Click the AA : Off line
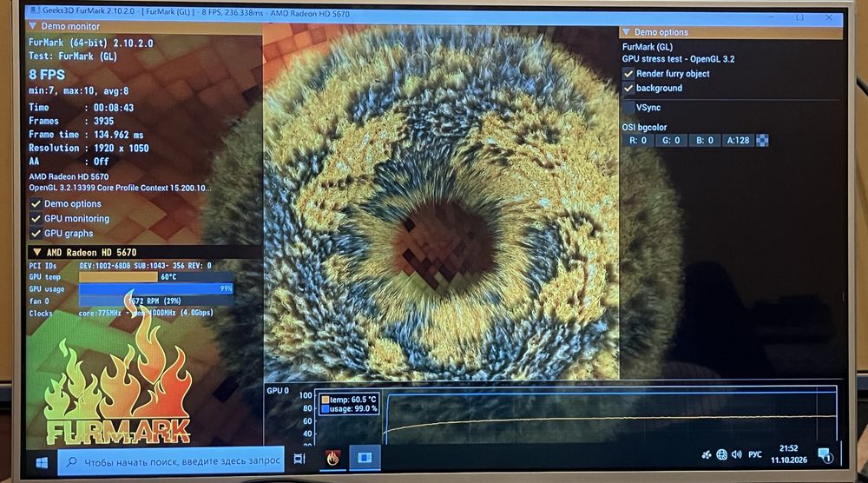Viewport: 868px width, 483px height. click(x=69, y=162)
